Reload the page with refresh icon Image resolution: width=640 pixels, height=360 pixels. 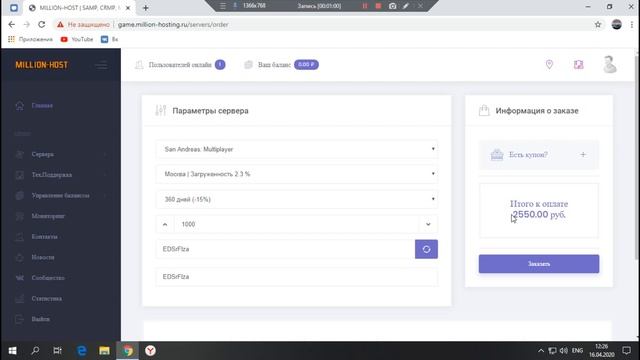click(x=42, y=24)
